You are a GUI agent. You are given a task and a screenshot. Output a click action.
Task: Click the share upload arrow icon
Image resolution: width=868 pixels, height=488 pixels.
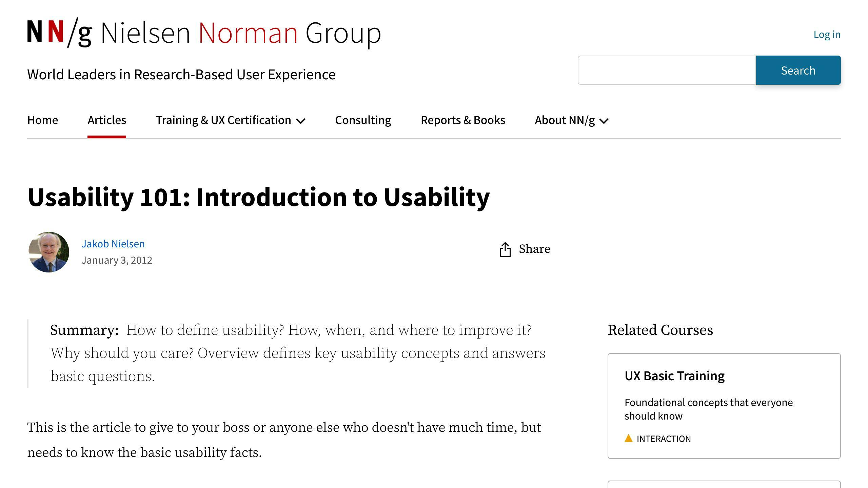click(506, 249)
